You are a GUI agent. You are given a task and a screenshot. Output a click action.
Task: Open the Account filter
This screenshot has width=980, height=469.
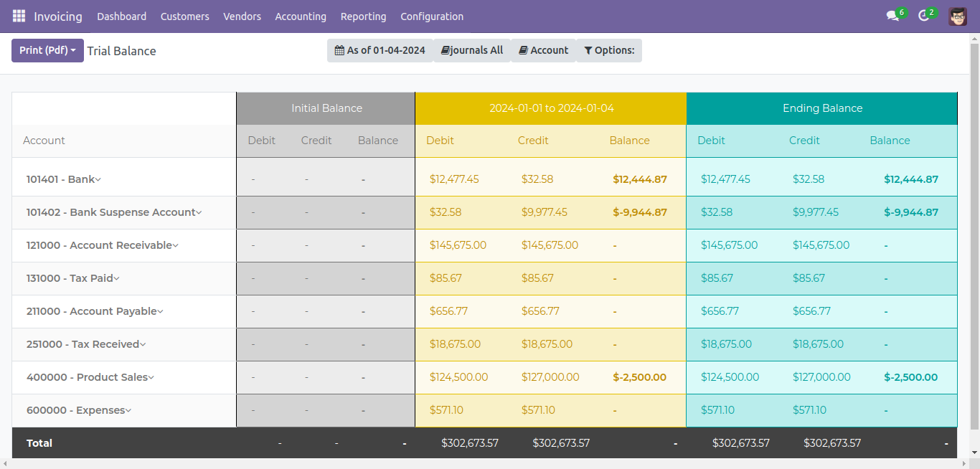543,50
